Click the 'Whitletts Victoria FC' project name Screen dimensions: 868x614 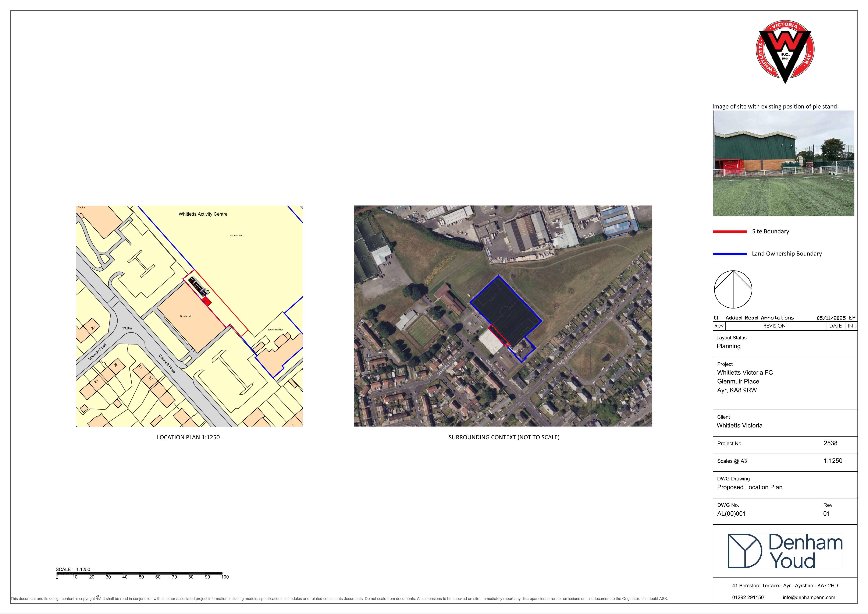[745, 373]
